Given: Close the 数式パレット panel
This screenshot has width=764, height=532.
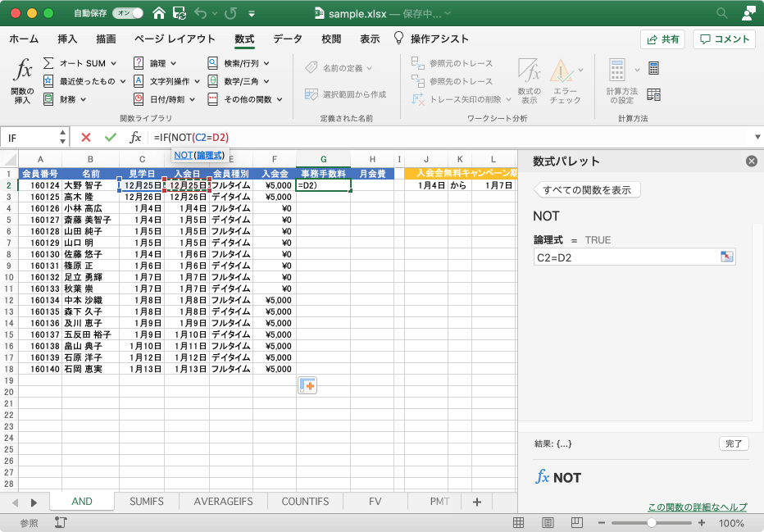Looking at the screenshot, I should point(752,161).
